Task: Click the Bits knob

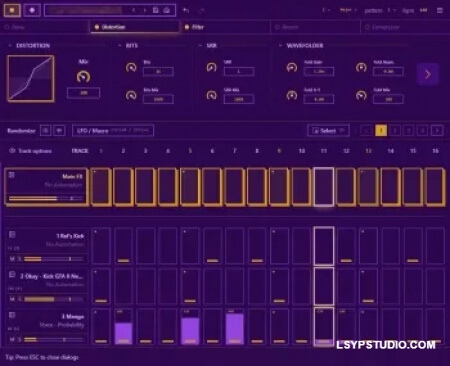Action: point(131,68)
